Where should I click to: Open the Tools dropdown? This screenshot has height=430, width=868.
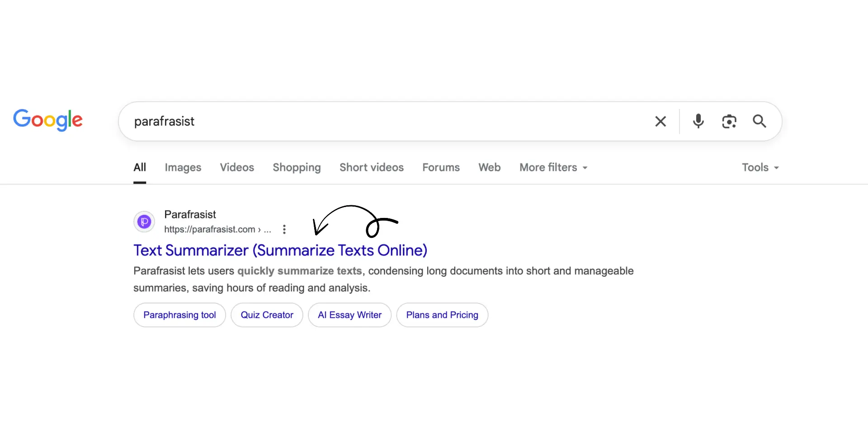coord(760,167)
